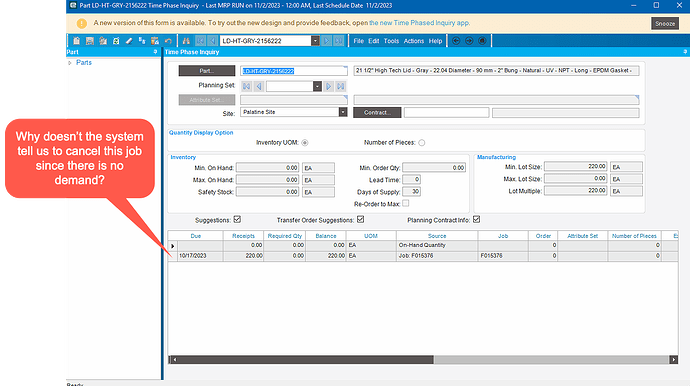The image size is (690, 386).
Task: Click the grid scrollbar right arrow
Action: point(673,360)
